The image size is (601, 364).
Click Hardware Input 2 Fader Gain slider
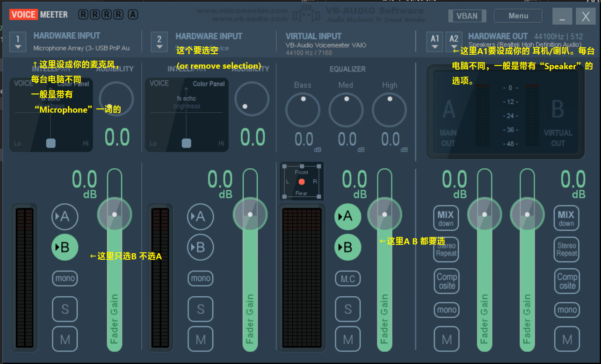pyautogui.click(x=250, y=260)
